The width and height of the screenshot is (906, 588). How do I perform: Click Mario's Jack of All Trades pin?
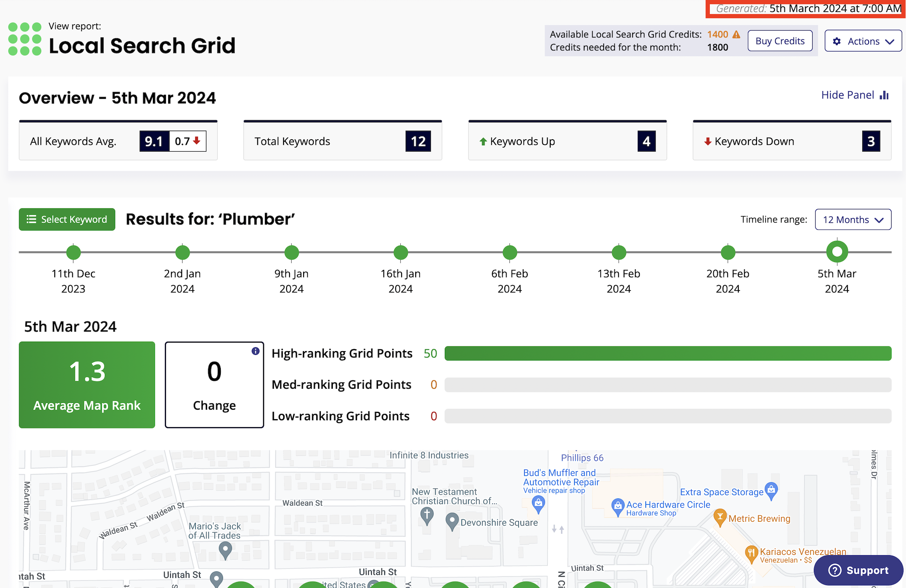[x=225, y=550]
